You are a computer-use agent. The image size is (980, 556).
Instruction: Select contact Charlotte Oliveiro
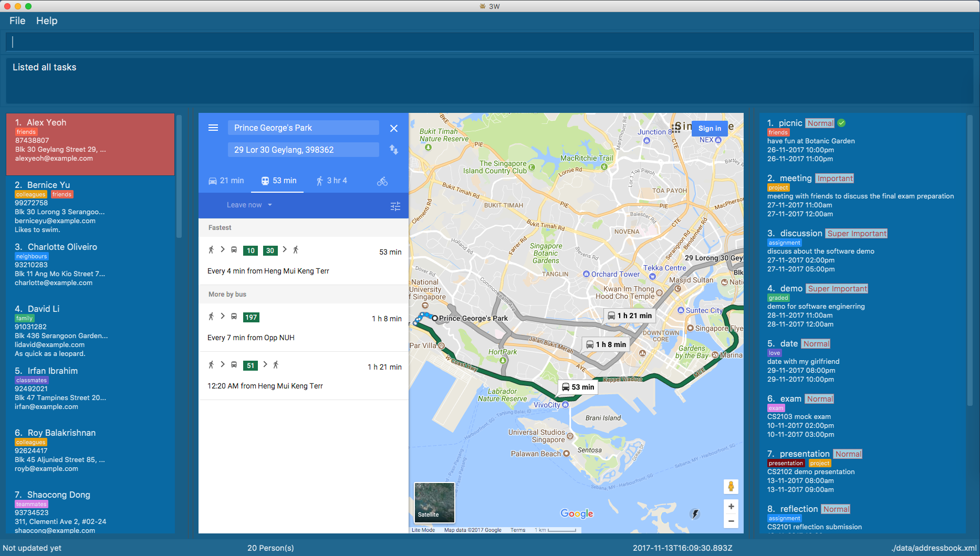click(90, 269)
